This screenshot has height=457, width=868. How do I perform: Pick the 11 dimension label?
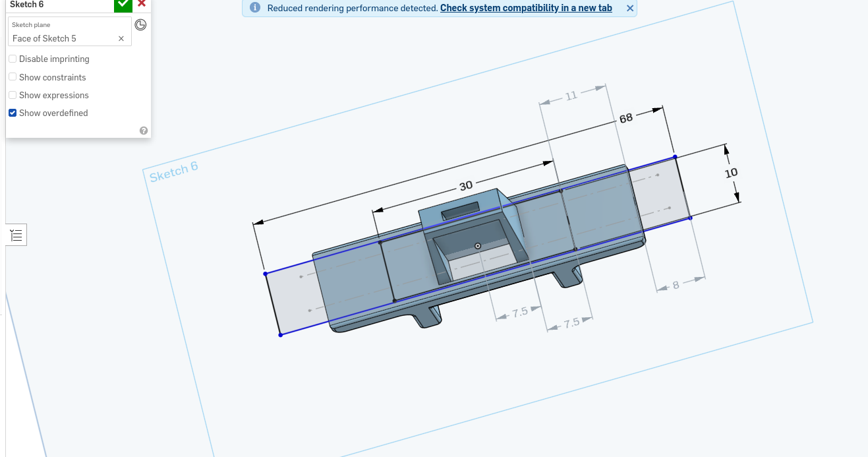[x=571, y=96]
